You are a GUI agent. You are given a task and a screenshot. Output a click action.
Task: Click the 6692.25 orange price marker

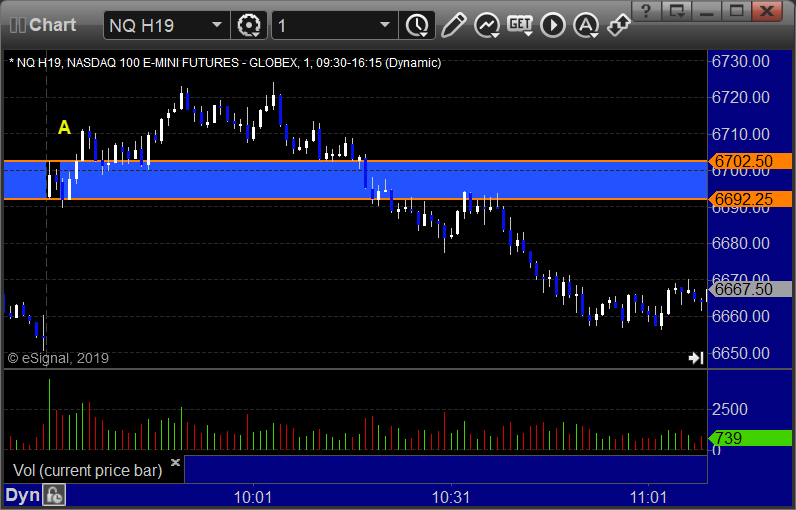point(750,199)
